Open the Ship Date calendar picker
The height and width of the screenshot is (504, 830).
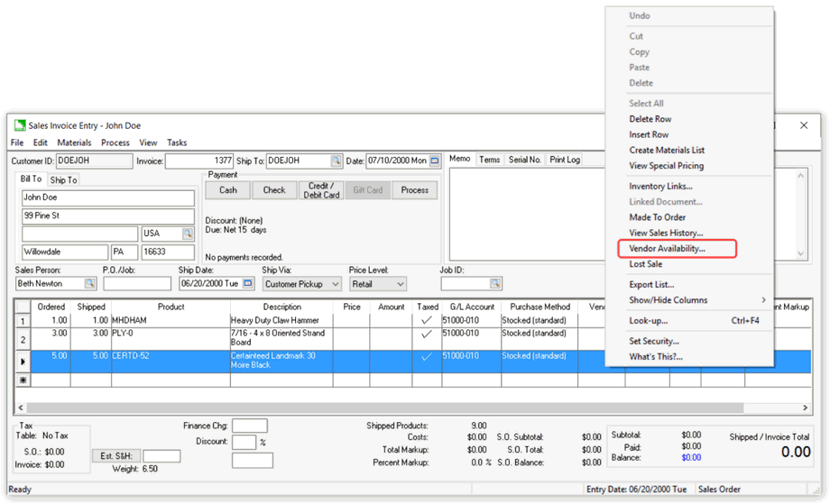pyautogui.click(x=248, y=284)
